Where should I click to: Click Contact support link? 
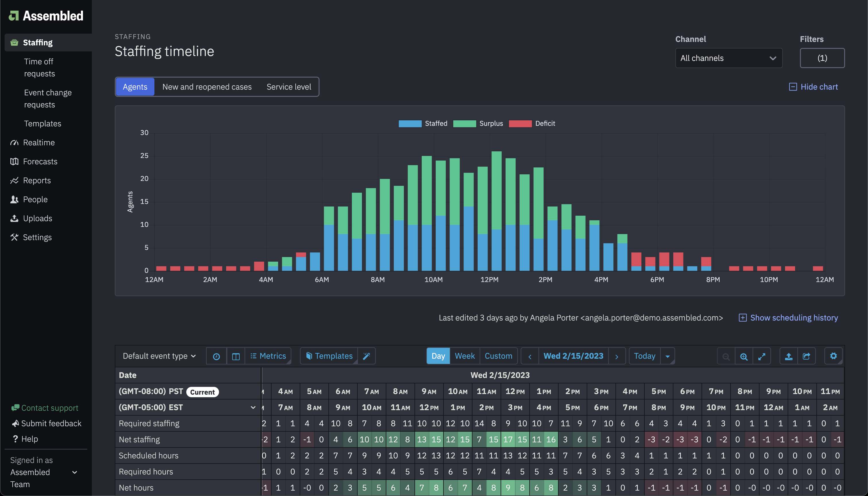point(50,408)
